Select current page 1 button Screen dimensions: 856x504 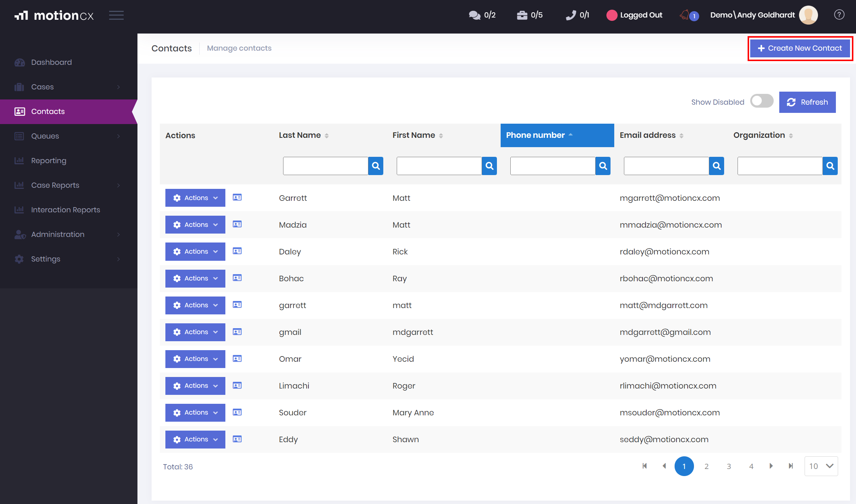tap(684, 466)
